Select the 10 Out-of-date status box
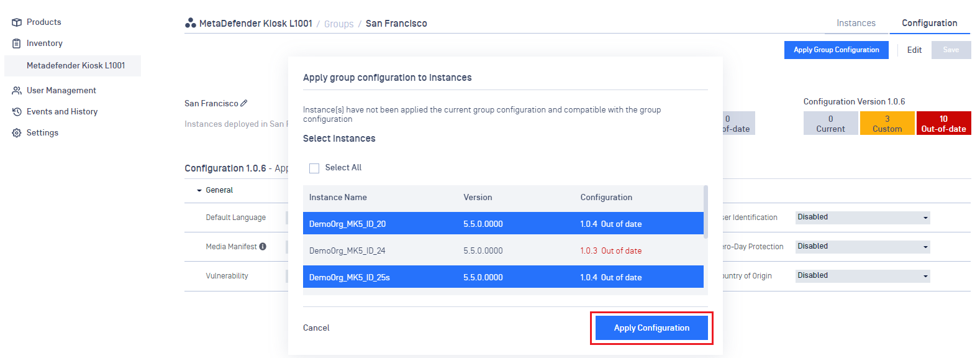This screenshot has width=980, height=358. click(x=943, y=124)
